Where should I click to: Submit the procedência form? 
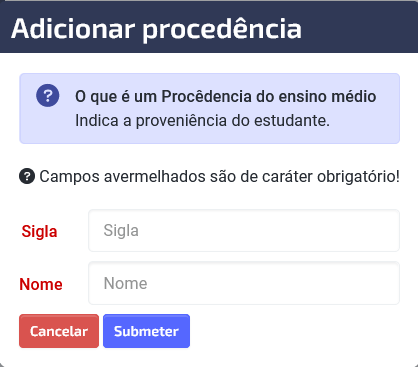[146, 331]
